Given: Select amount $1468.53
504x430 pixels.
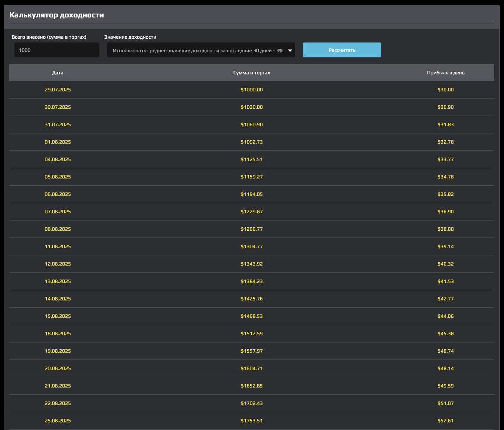Looking at the screenshot, I should [x=252, y=316].
